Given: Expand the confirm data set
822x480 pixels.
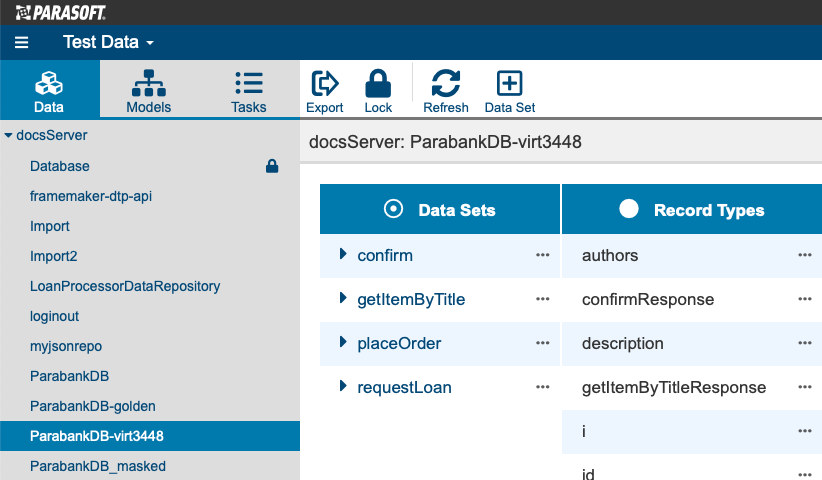Looking at the screenshot, I should click(x=343, y=254).
